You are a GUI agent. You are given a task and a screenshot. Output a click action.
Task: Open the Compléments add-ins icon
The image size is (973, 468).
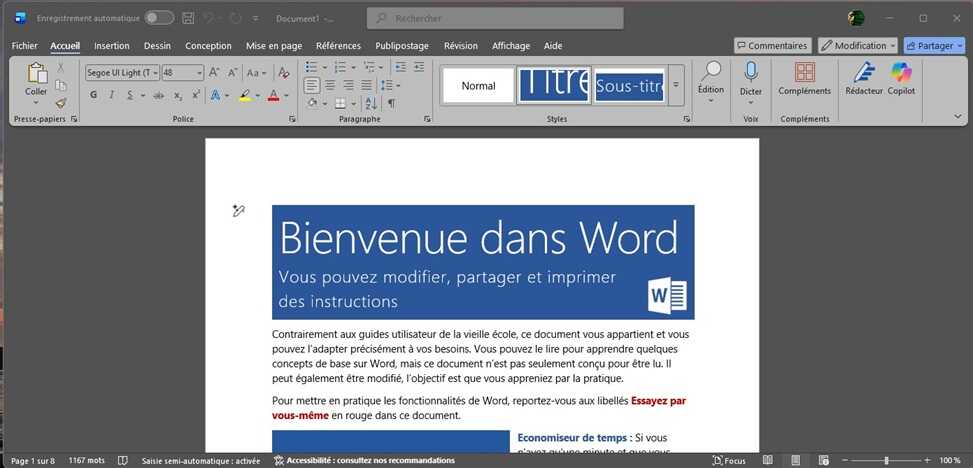click(804, 73)
